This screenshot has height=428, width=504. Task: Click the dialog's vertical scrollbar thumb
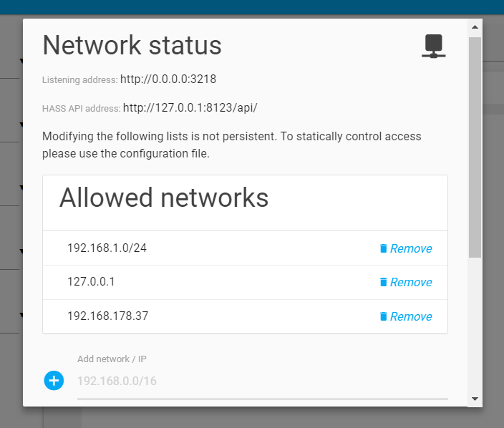click(x=475, y=147)
